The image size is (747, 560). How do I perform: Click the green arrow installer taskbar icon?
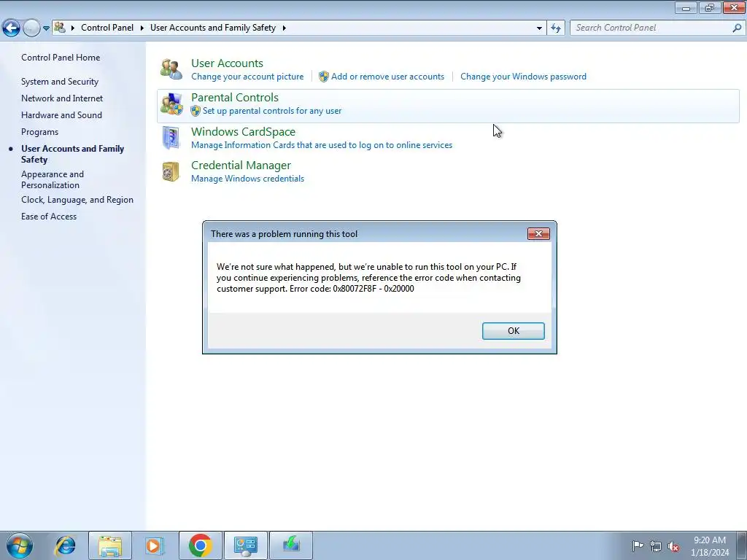click(291, 545)
